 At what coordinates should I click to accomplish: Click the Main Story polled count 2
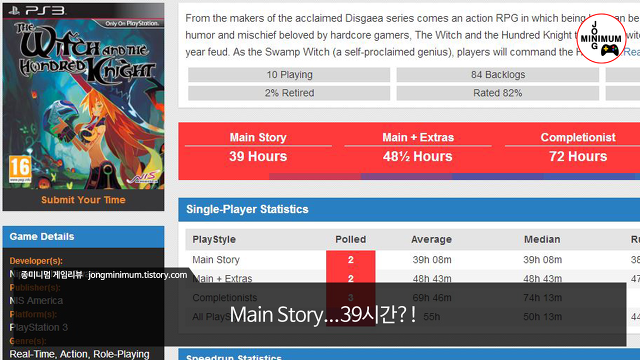pos(351,260)
